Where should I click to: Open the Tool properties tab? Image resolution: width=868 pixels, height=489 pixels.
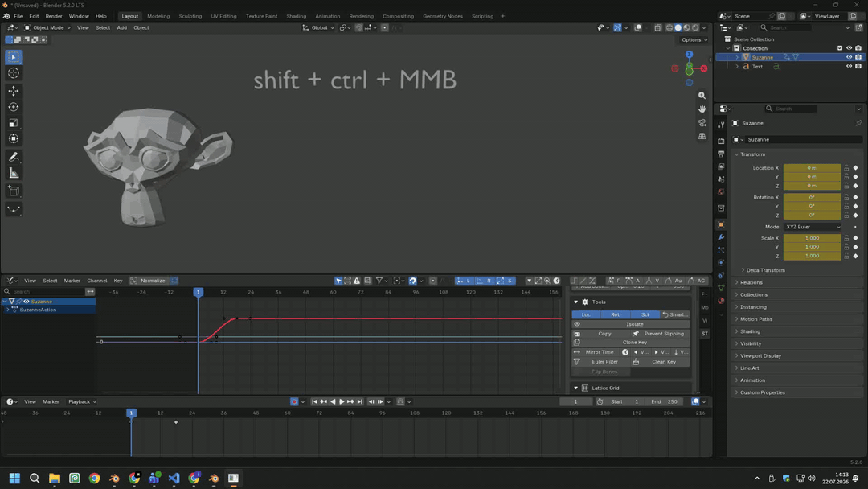point(721,125)
